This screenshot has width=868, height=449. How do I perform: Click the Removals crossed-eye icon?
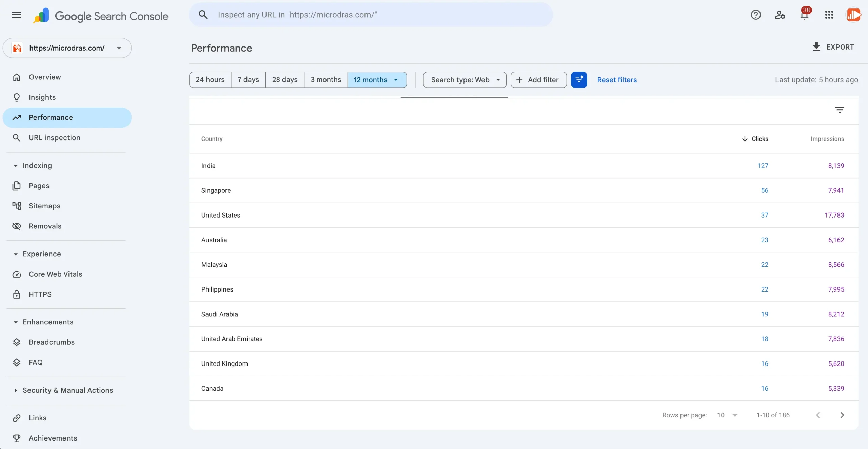click(x=17, y=226)
